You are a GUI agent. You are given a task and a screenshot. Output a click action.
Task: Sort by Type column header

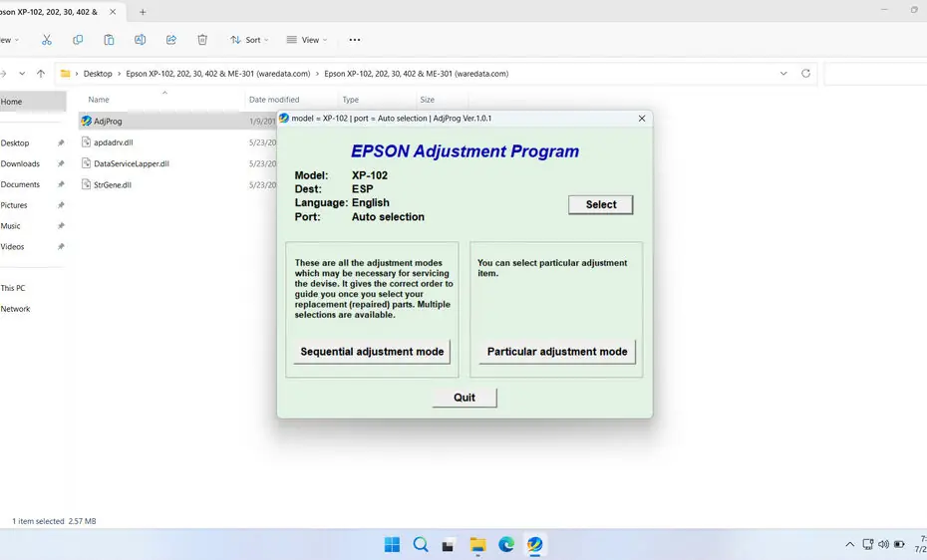point(351,100)
